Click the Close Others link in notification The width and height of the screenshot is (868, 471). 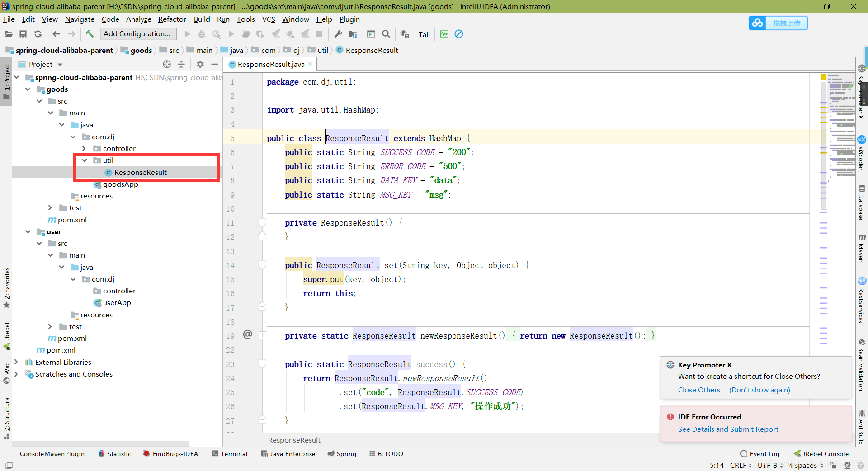tap(699, 390)
